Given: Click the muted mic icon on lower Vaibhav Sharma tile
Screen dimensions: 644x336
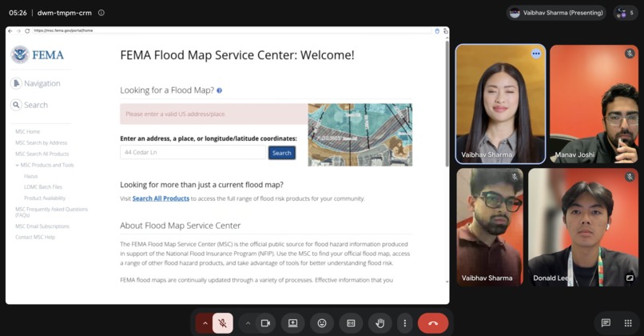Looking at the screenshot, I should pyautogui.click(x=515, y=177).
